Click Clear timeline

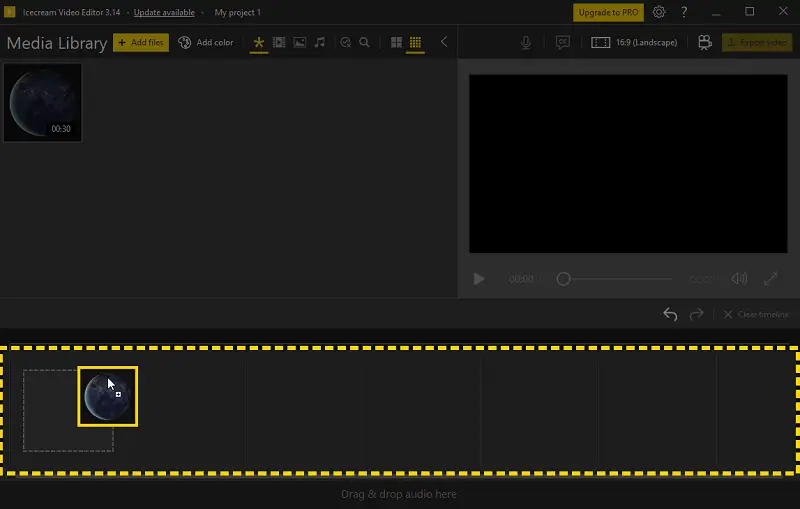tap(756, 314)
